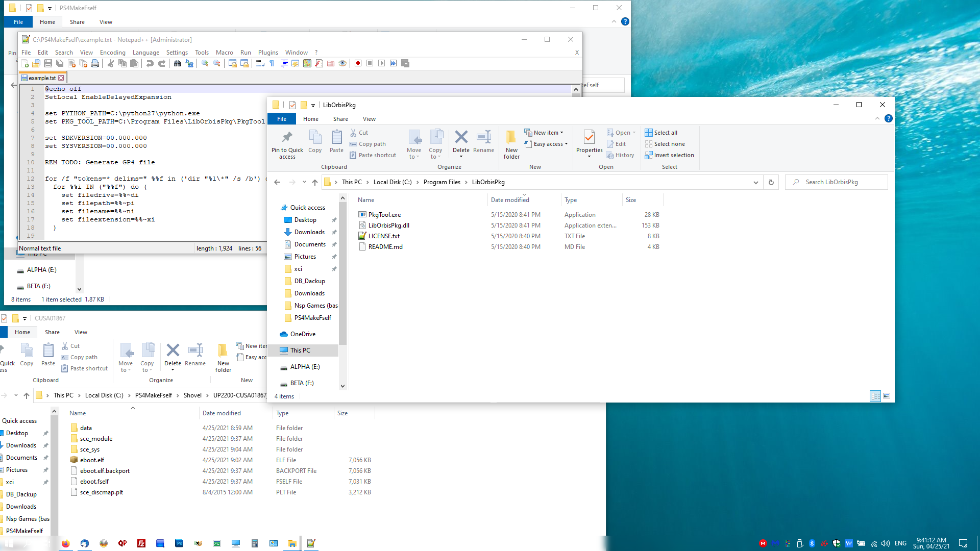Click Invert selection in LibOrbisPkg ribbon
The image size is (980, 551).
click(x=669, y=155)
